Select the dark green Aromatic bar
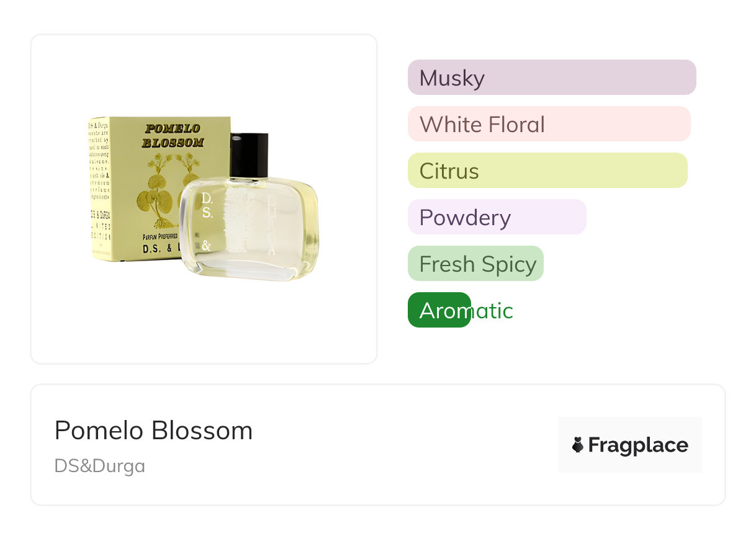 click(438, 310)
